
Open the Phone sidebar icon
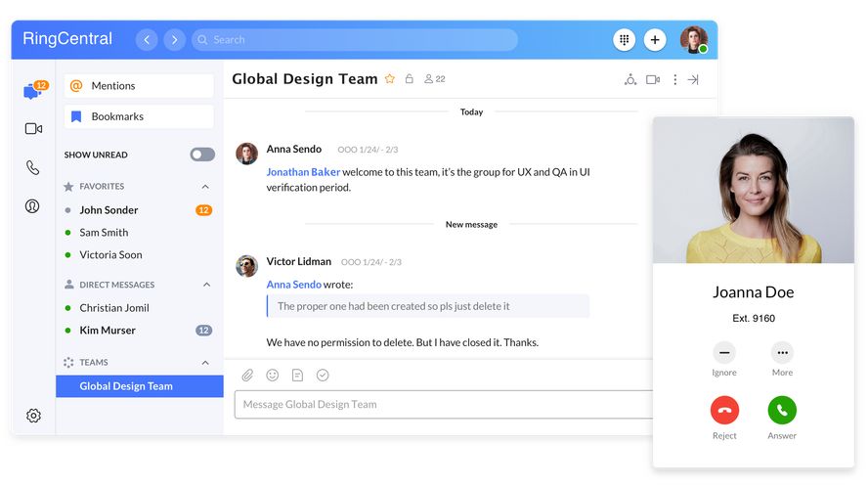pyautogui.click(x=33, y=168)
